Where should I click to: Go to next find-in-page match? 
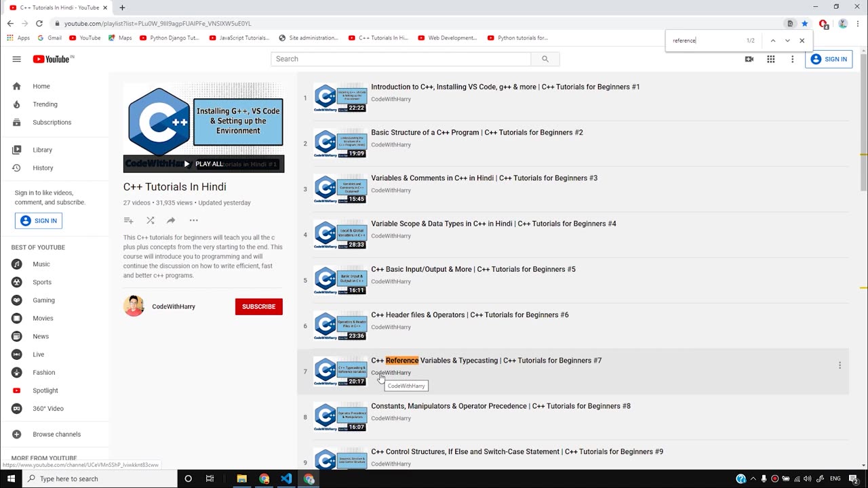coord(787,41)
